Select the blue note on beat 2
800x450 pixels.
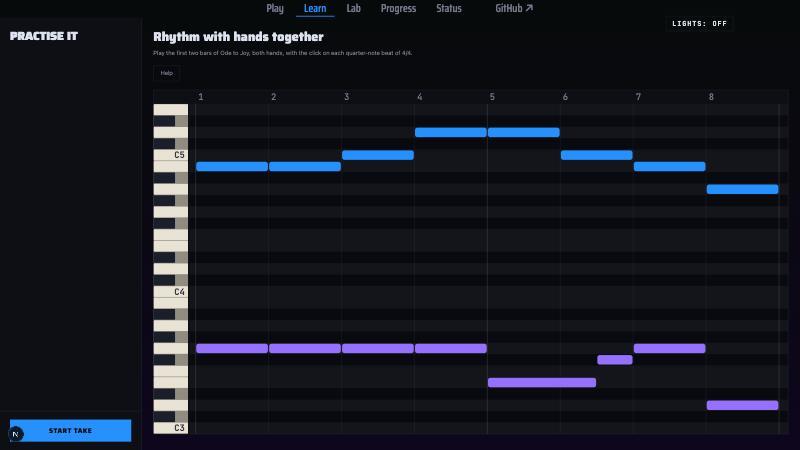point(305,166)
